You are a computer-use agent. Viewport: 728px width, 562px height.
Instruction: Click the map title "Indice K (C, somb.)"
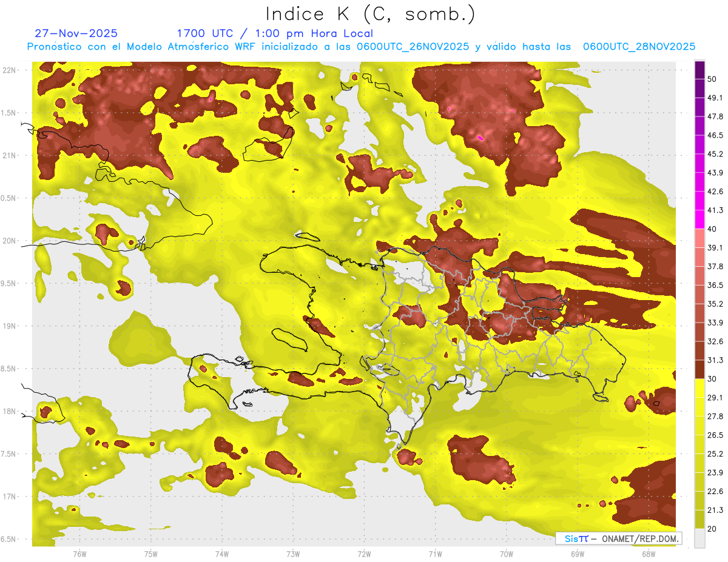point(370,14)
